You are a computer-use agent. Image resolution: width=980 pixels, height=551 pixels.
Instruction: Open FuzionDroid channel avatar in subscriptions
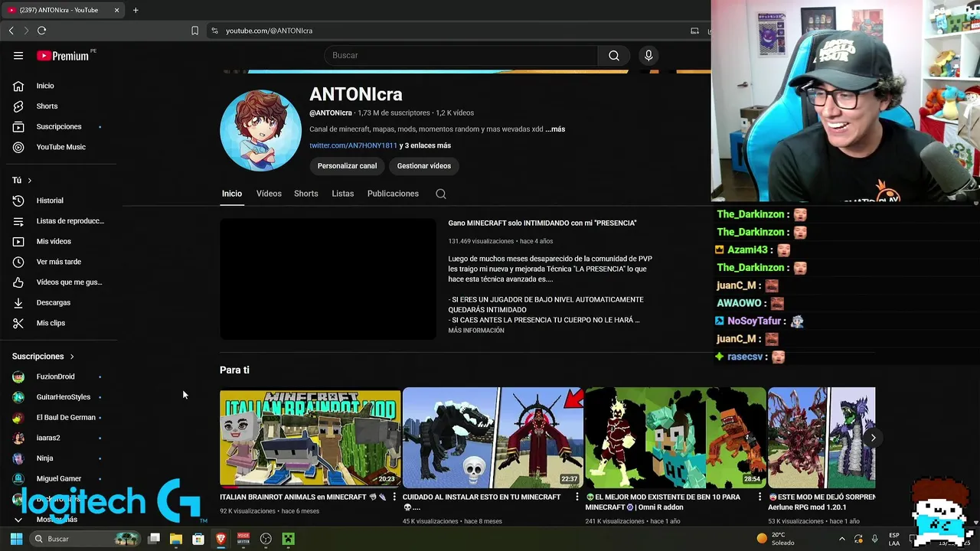pos(18,377)
